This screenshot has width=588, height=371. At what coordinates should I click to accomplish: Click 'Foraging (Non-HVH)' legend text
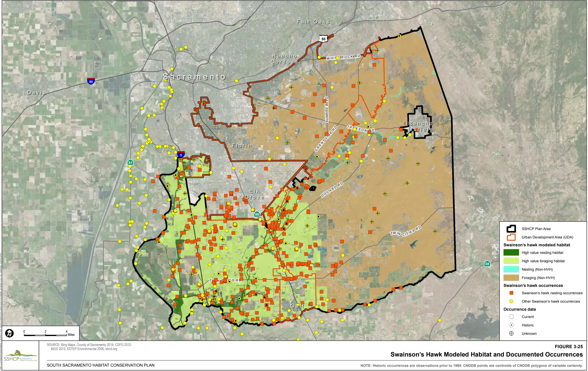coord(538,278)
